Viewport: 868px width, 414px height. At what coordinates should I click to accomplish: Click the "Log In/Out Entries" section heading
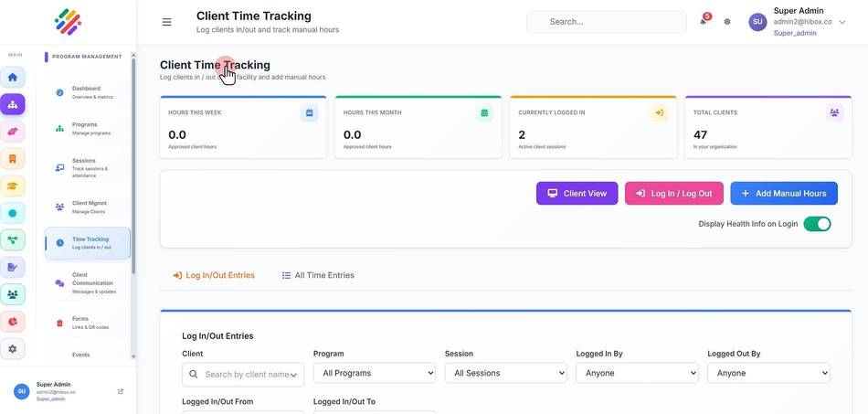click(x=217, y=336)
